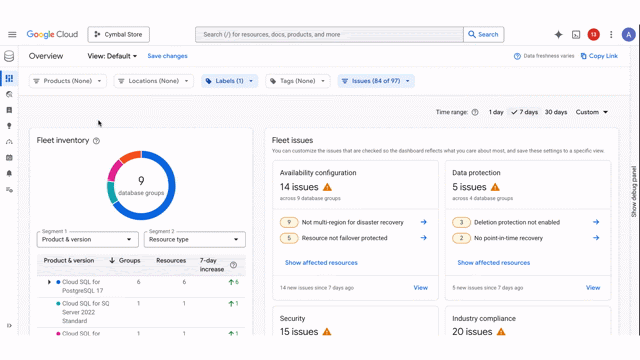
Task: Click the Copy Link button
Action: 599,56
